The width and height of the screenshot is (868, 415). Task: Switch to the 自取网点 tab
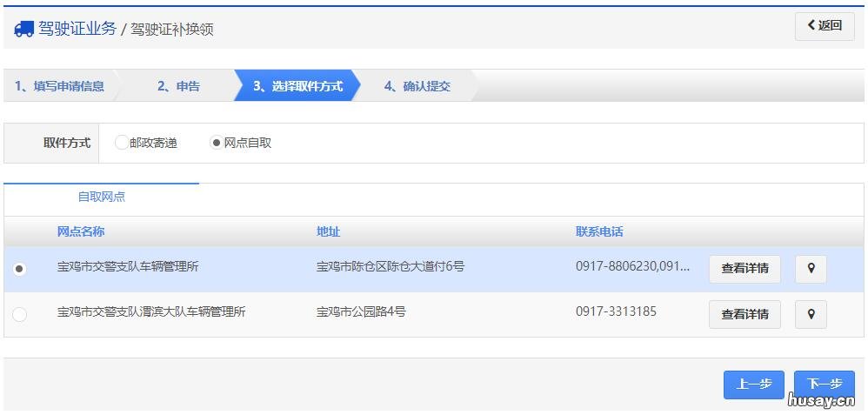click(x=102, y=197)
